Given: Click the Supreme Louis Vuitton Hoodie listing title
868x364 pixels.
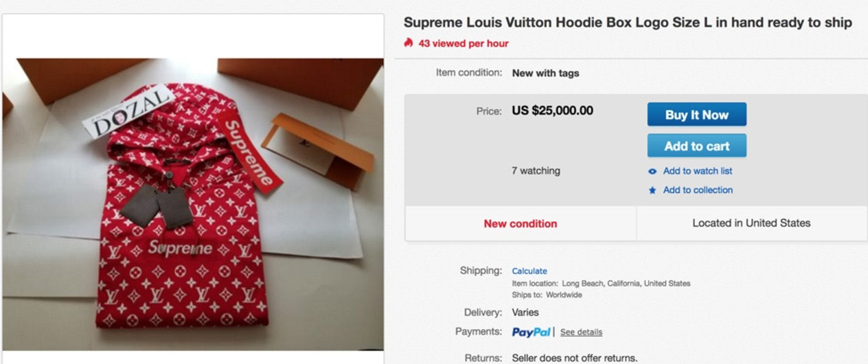Looking at the screenshot, I should (628, 23).
